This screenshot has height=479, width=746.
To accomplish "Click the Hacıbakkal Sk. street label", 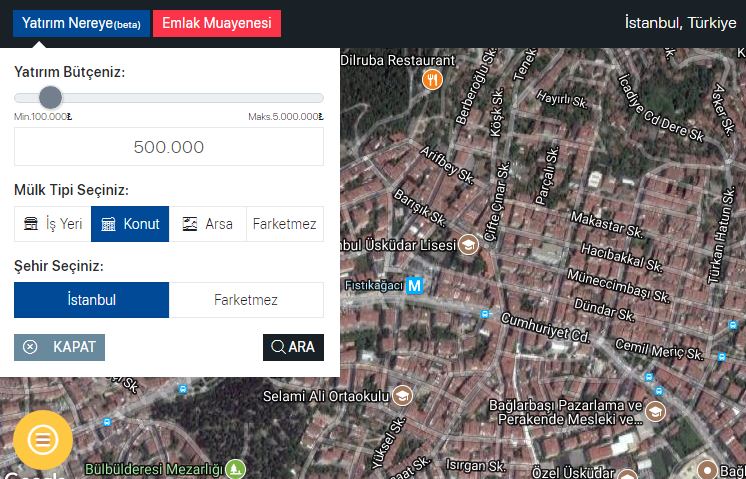I will click(621, 258).
